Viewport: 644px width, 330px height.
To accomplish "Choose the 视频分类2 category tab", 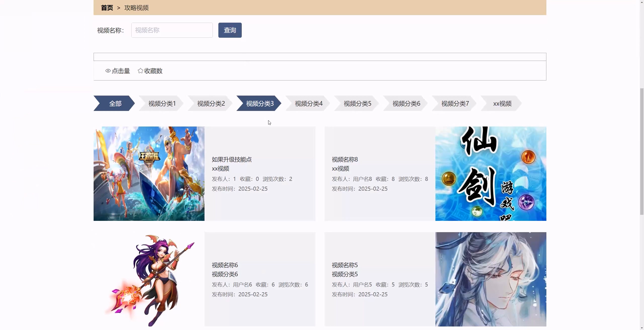I will [211, 103].
